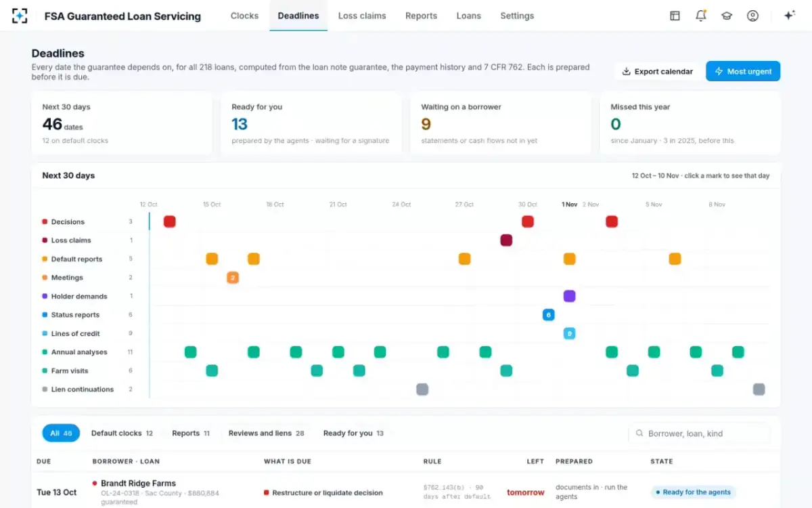Filter the list by Default clocks 12
The width and height of the screenshot is (812, 508).
coord(122,433)
